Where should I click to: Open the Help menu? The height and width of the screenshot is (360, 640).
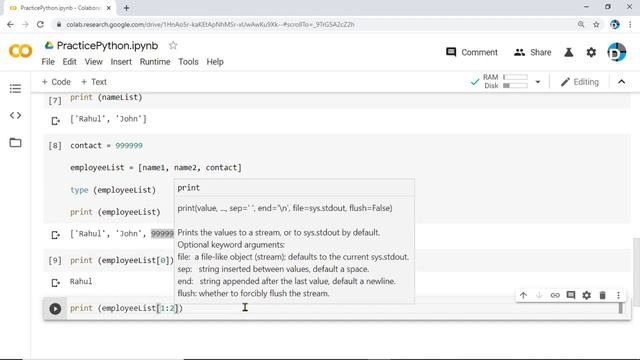pyautogui.click(x=215, y=62)
